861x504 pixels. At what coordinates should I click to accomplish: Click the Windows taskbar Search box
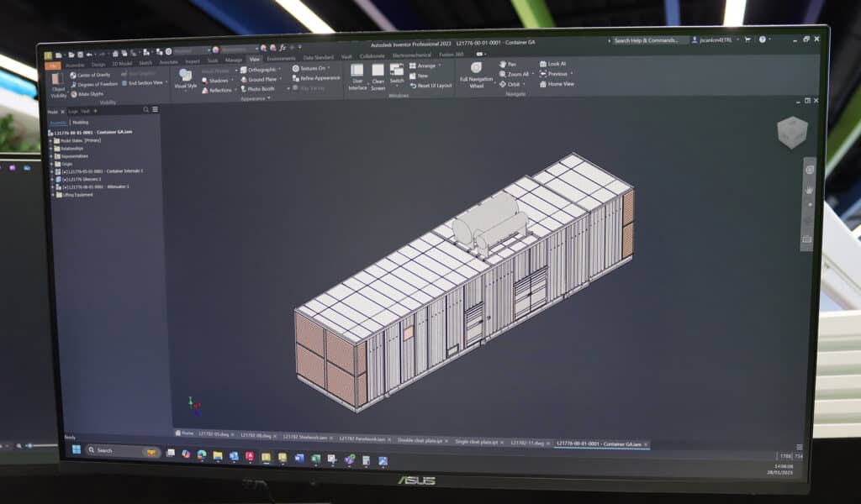click(x=122, y=451)
